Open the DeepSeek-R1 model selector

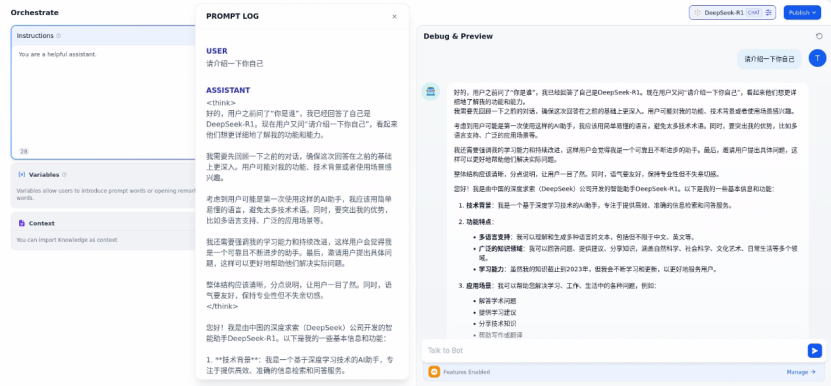click(732, 12)
